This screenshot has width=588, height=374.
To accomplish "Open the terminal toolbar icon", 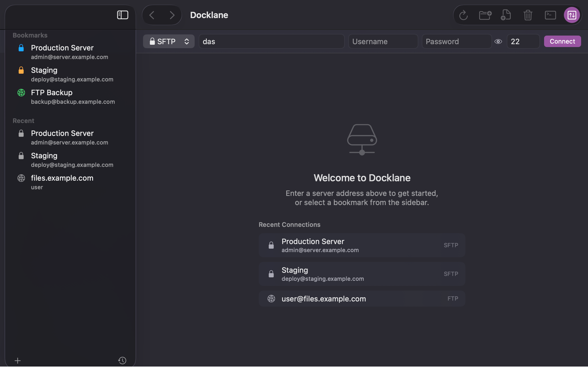I will coord(550,15).
